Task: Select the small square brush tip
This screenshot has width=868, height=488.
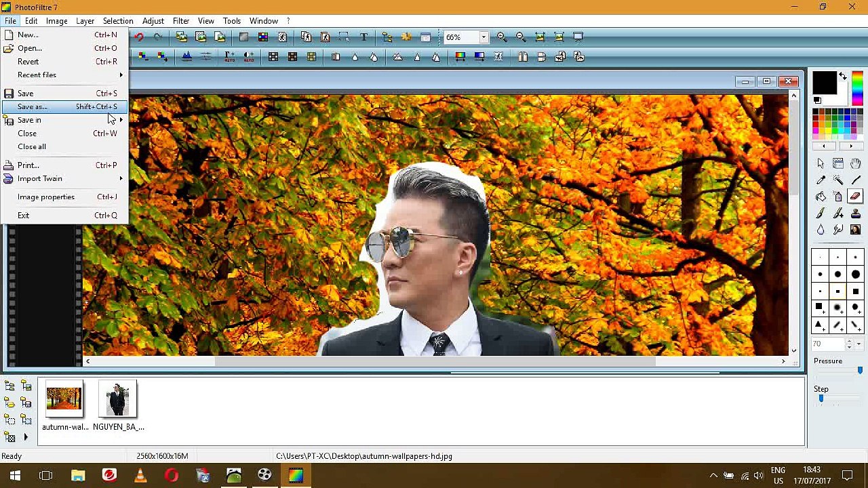Action: [820, 291]
